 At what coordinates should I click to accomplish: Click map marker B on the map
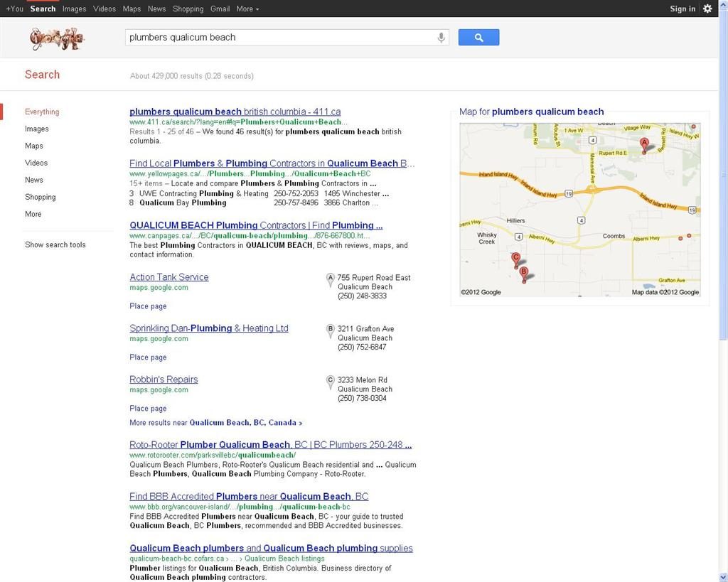524,274
